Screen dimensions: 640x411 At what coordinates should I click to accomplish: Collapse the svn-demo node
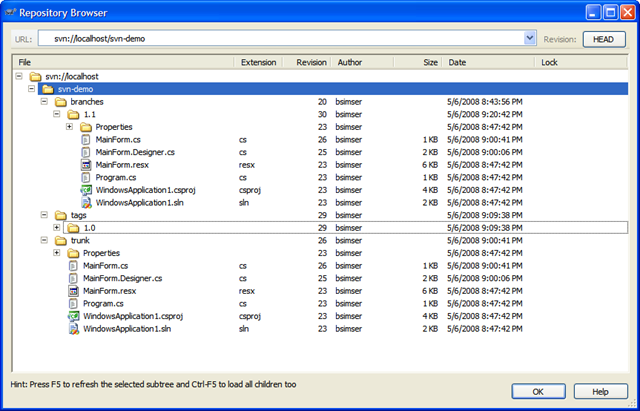tap(31, 89)
